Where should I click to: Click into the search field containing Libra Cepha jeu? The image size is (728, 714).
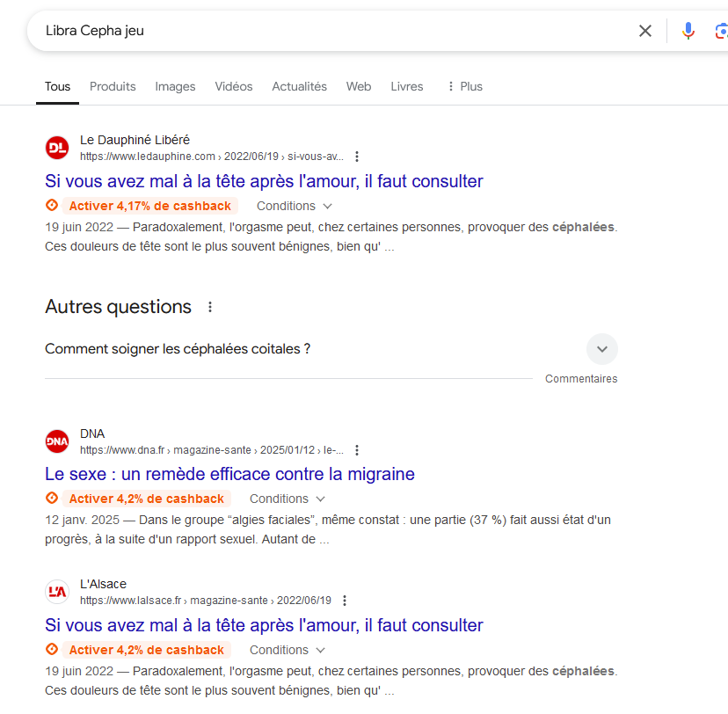pyautogui.click(x=332, y=31)
